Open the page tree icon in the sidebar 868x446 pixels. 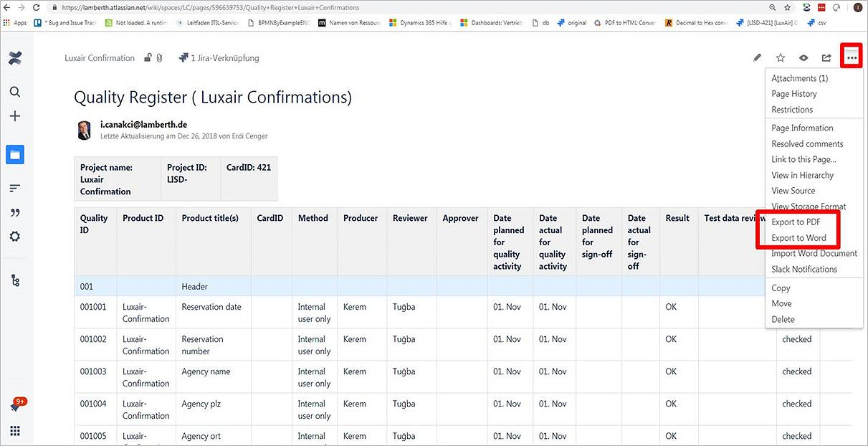click(15, 281)
